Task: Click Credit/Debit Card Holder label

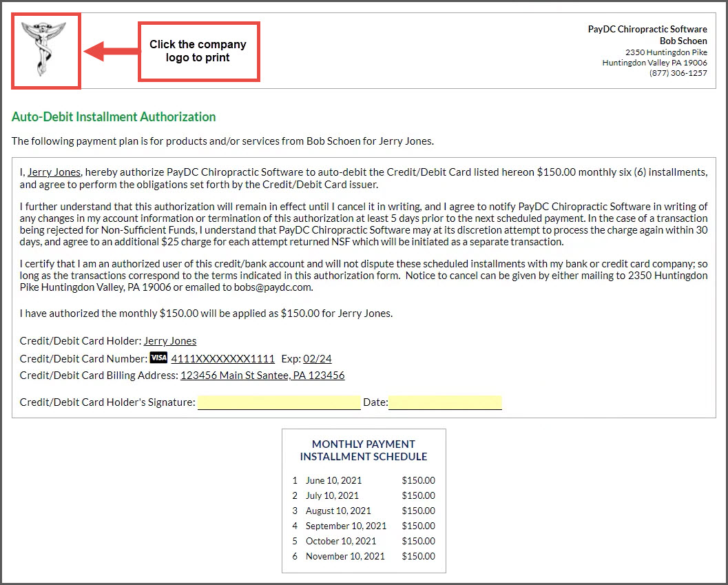Action: 81,340
